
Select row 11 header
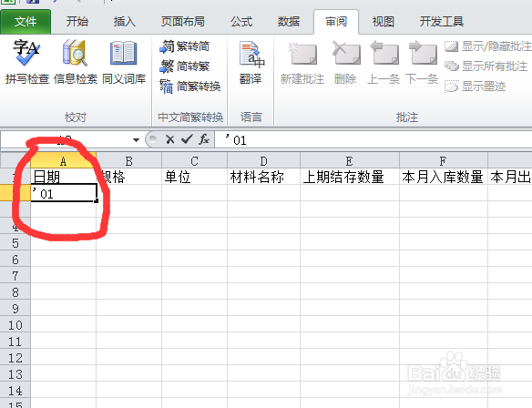pos(15,342)
